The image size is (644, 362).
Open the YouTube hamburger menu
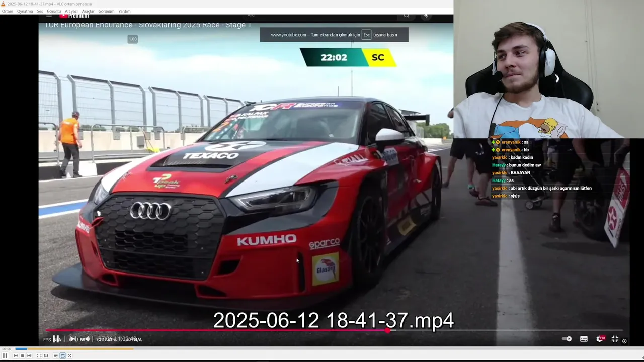pyautogui.click(x=49, y=16)
